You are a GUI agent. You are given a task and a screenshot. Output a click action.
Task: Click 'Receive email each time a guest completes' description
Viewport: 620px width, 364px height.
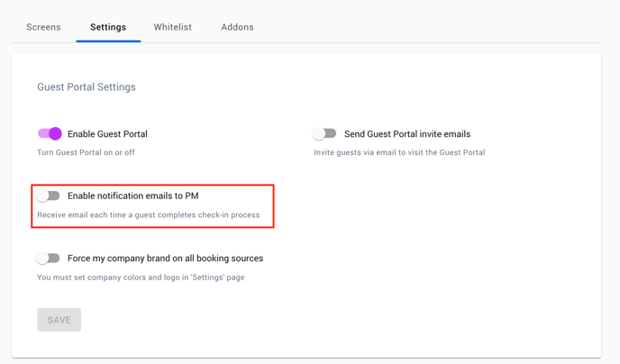click(x=149, y=215)
